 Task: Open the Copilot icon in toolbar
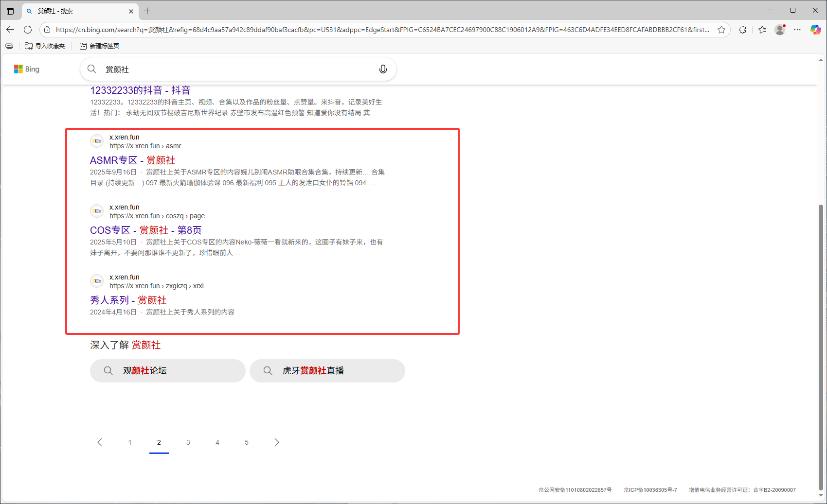point(815,30)
